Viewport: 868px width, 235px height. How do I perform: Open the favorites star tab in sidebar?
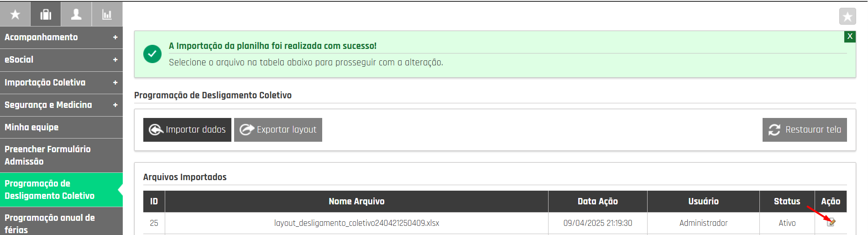tap(15, 14)
